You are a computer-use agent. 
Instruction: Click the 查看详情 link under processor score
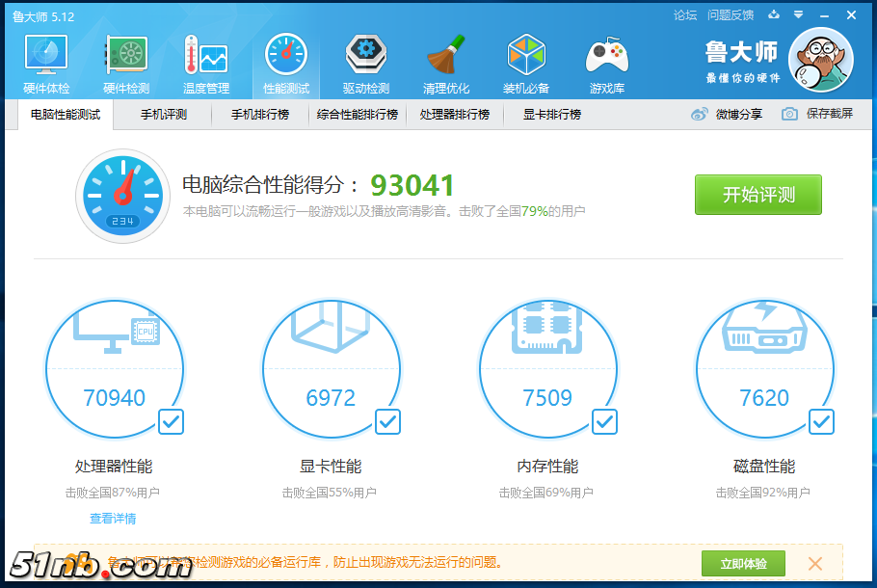(x=113, y=519)
